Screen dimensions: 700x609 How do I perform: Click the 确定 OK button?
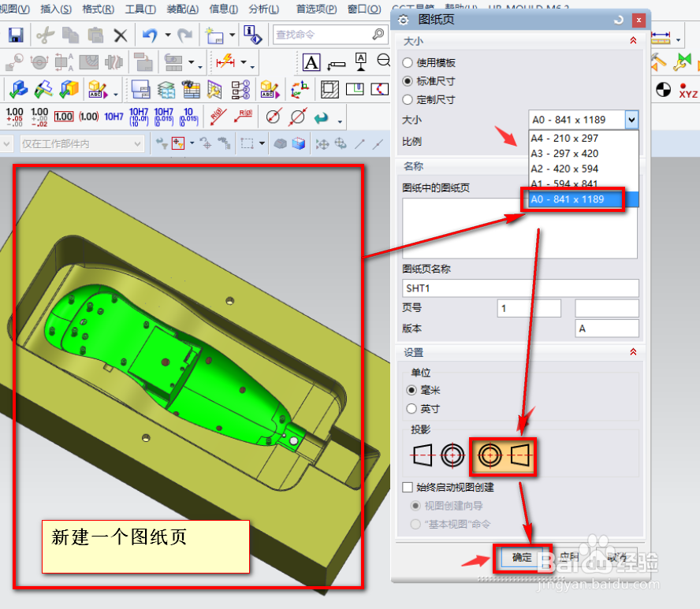tap(523, 557)
